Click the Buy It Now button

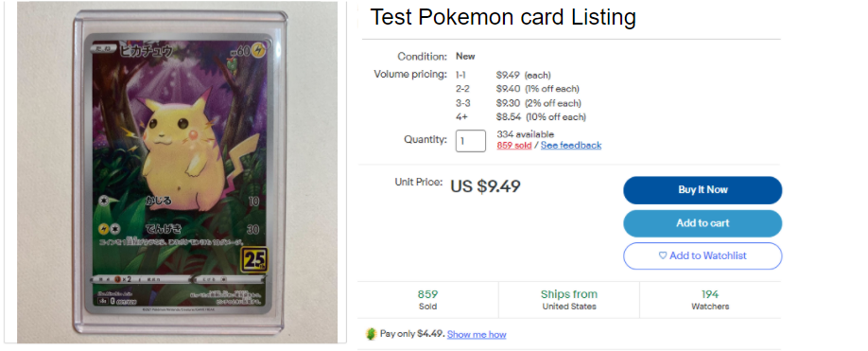pyautogui.click(x=703, y=190)
